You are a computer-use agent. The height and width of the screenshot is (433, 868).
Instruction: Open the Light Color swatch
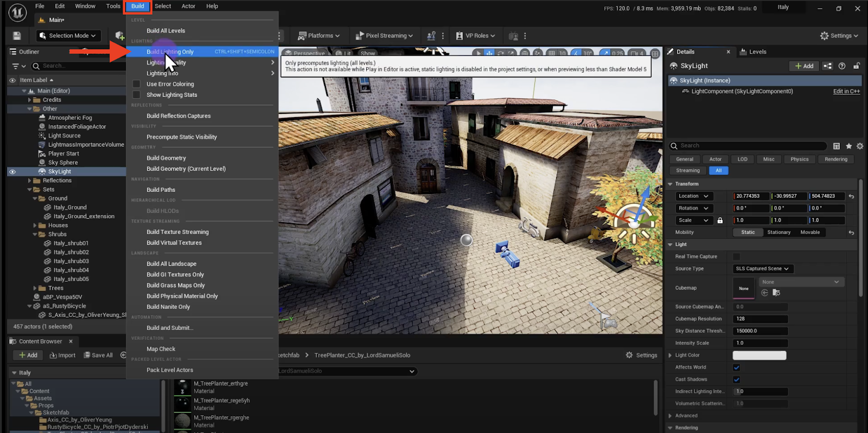(x=759, y=356)
